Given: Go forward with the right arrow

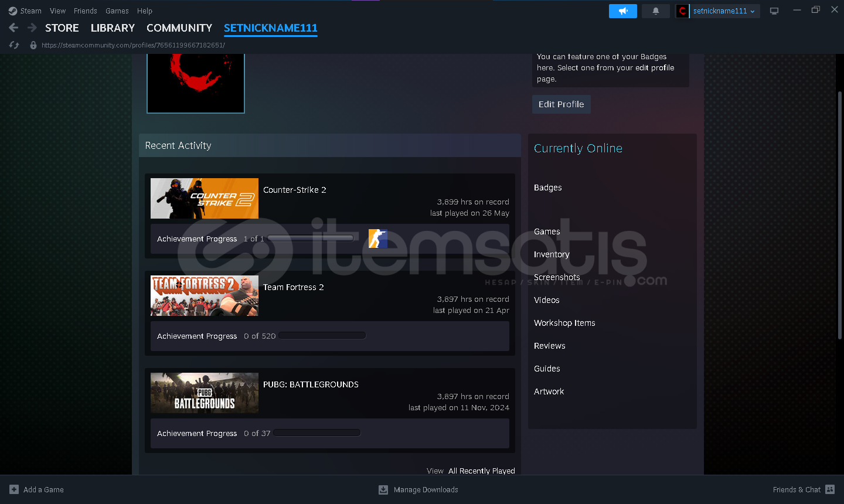Looking at the screenshot, I should 32,28.
